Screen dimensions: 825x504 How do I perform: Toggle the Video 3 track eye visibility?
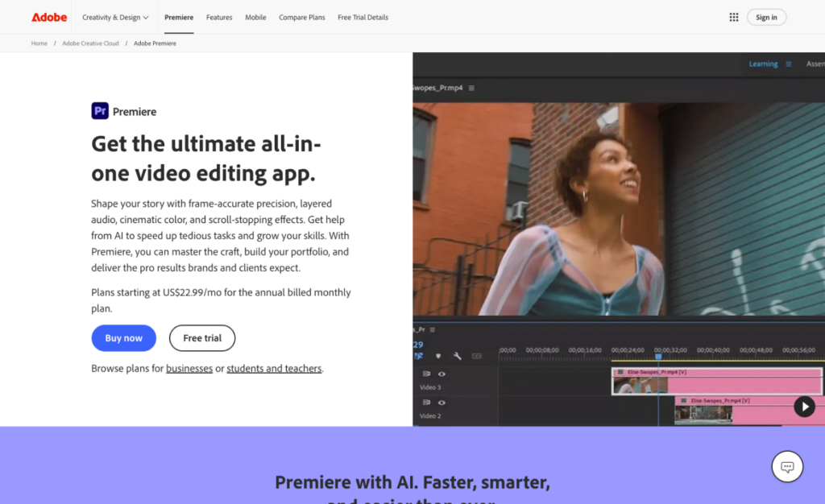click(442, 374)
